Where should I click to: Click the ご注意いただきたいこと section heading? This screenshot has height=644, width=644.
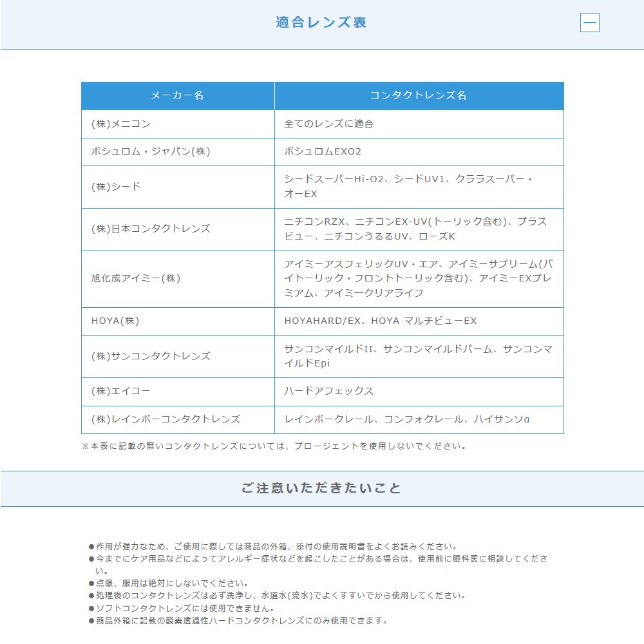(x=321, y=488)
